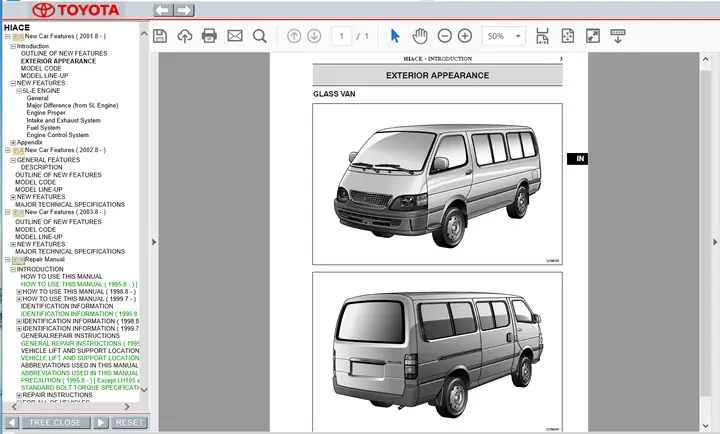
Task: Click the Toyota logo
Action: [x=76, y=10]
